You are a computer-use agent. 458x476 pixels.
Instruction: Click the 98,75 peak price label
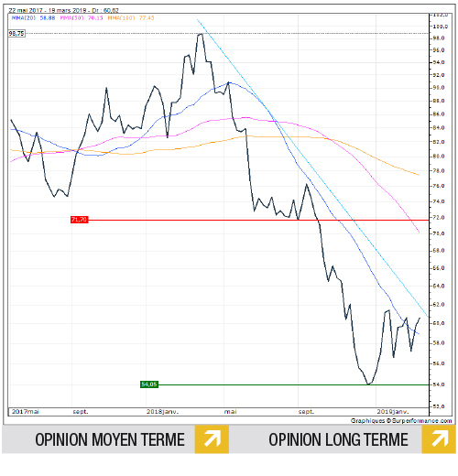tap(16, 33)
